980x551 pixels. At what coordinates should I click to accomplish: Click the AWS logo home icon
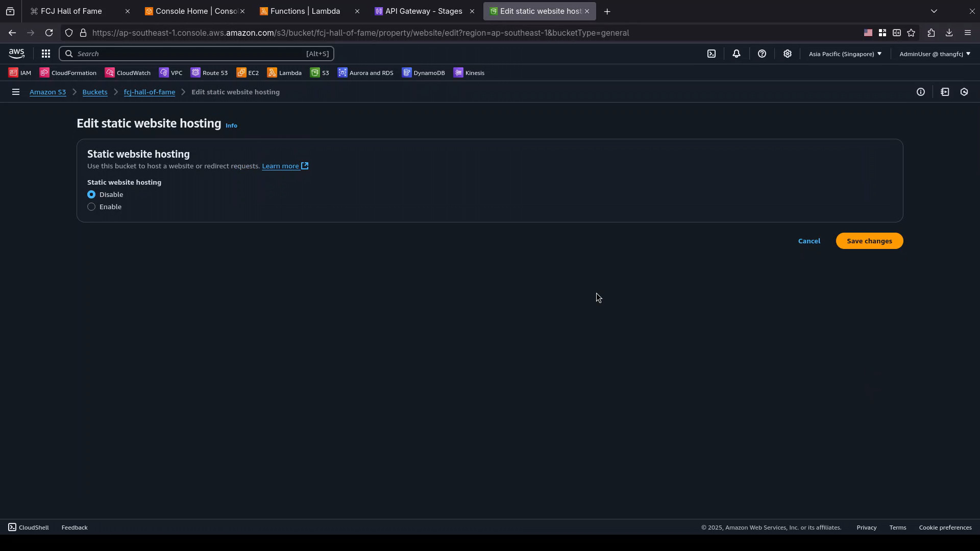16,54
